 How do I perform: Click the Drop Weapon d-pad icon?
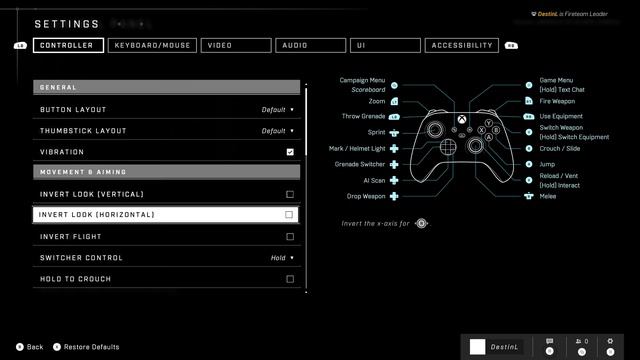tap(394, 196)
